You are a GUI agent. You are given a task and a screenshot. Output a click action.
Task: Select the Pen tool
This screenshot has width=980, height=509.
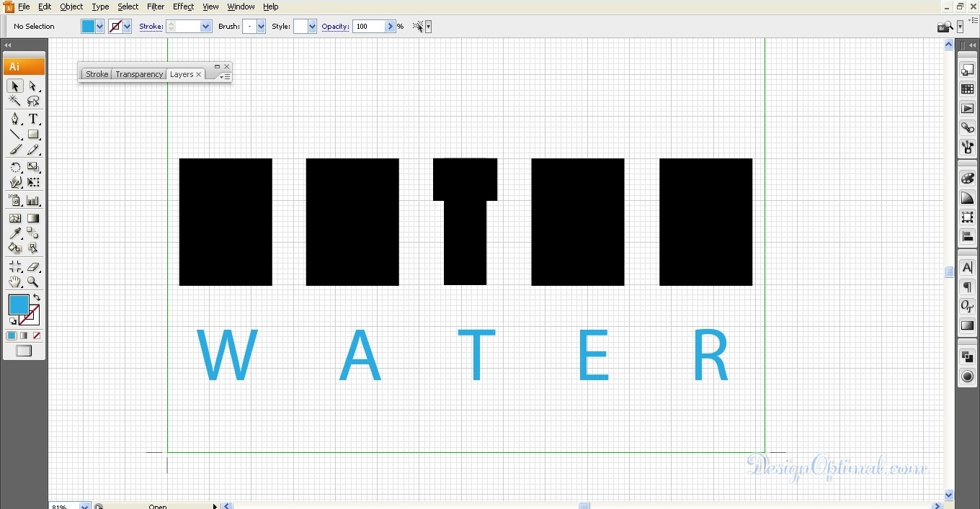click(15, 120)
